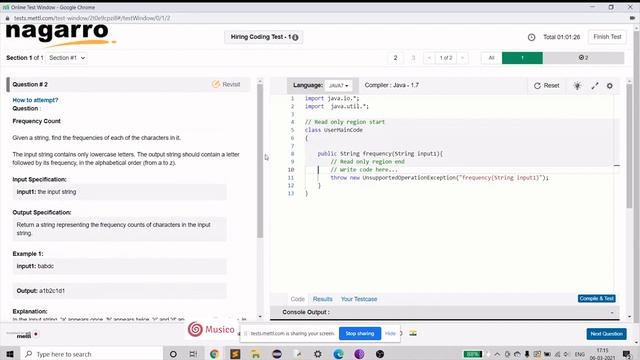The height and width of the screenshot is (360, 640).
Task: Switch to the Your Testcase tab
Action: tap(359, 299)
